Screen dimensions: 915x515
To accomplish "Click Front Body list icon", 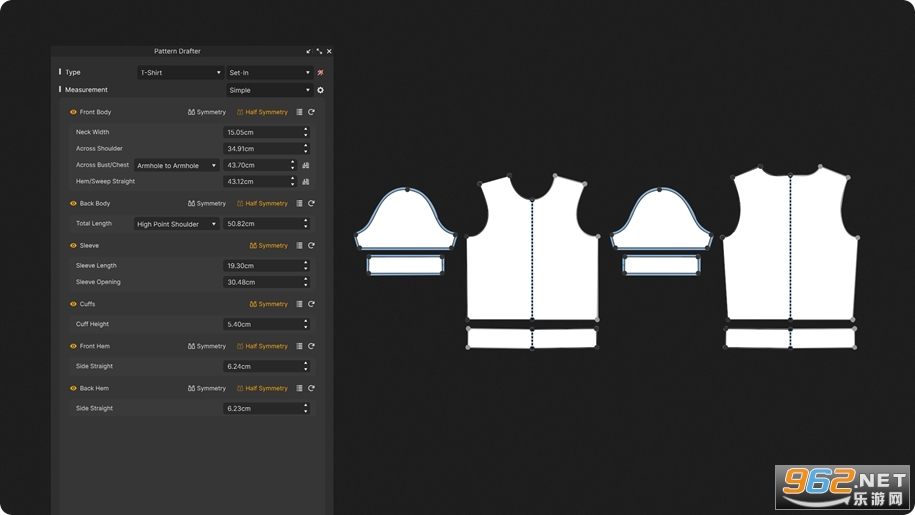I will 299,112.
